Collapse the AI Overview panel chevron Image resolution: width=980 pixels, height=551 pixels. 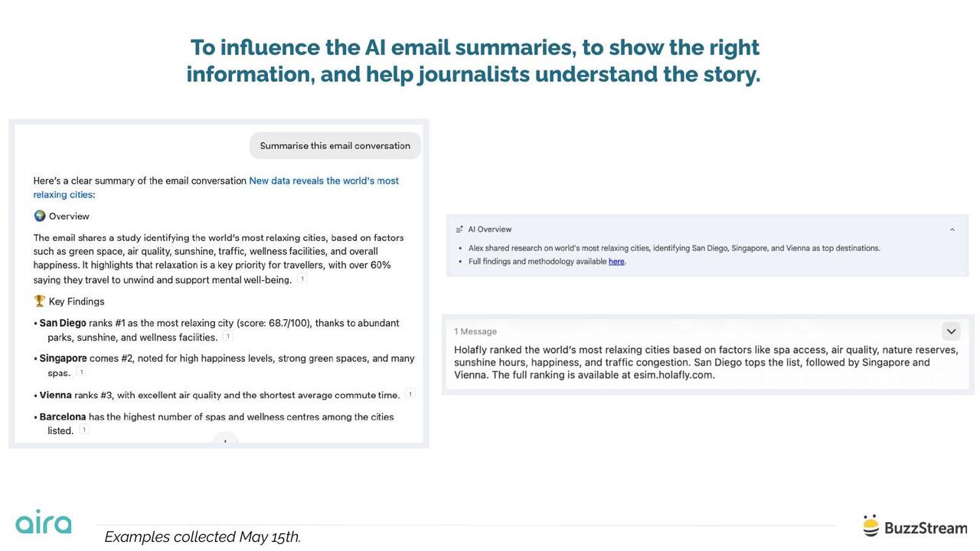click(952, 230)
